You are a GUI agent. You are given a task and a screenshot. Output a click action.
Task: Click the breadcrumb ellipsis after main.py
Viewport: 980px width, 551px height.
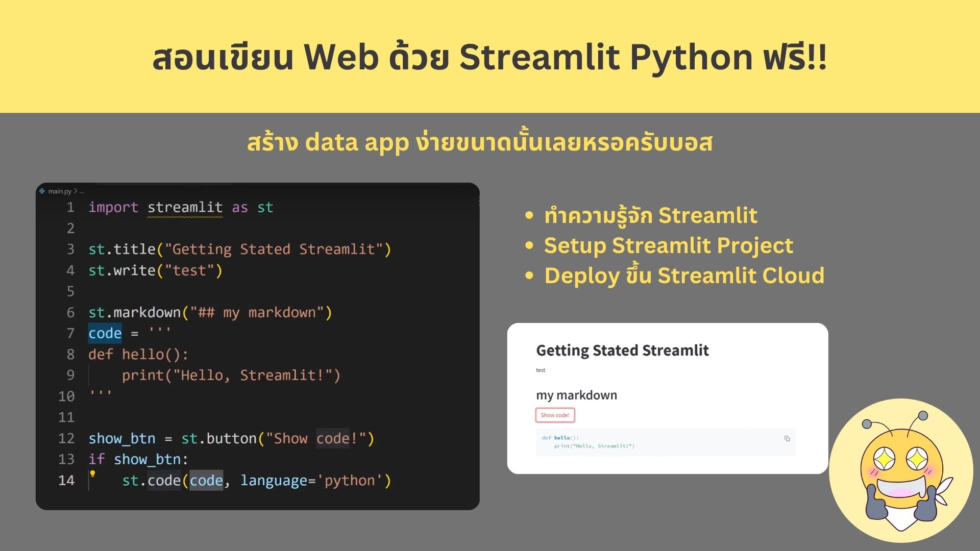pyautogui.click(x=82, y=191)
